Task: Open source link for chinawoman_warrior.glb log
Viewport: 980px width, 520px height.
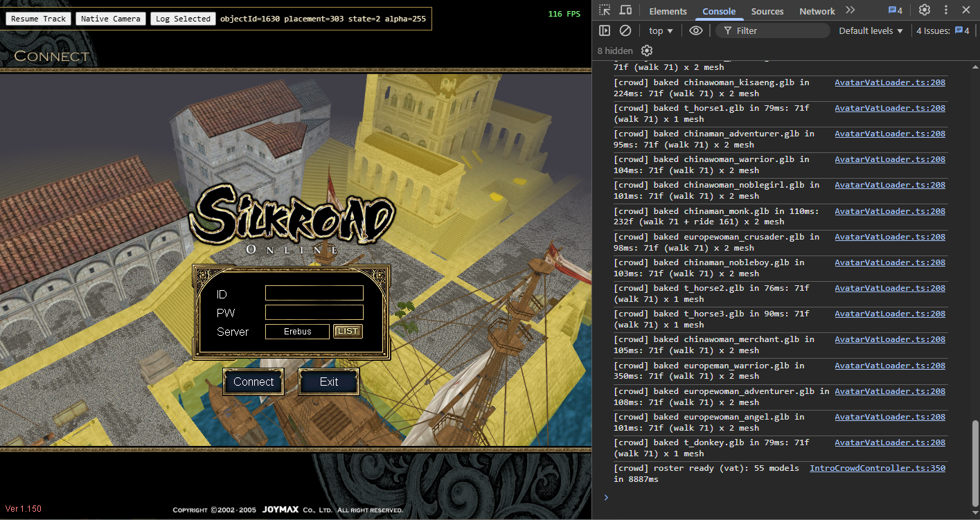Action: 890,159
